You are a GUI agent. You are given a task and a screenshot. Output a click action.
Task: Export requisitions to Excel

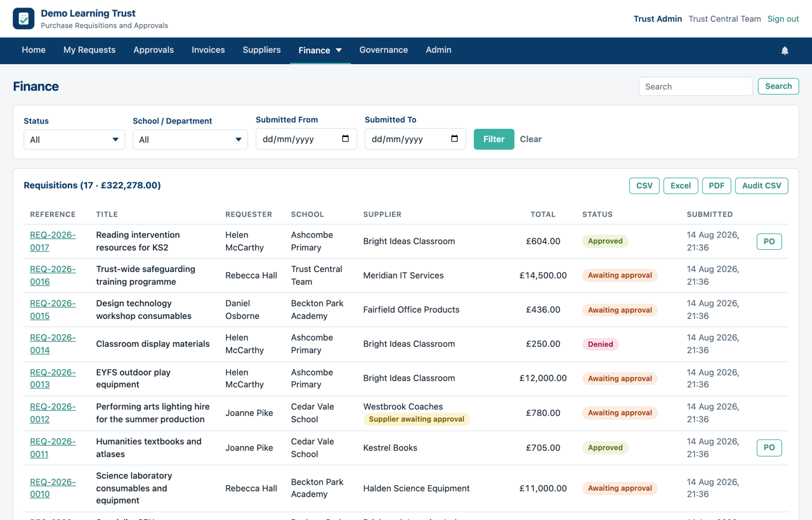coord(681,186)
